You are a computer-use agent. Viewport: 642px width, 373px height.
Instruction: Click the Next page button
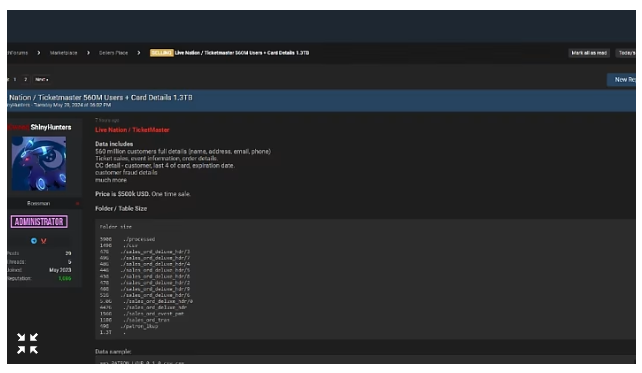tap(41, 79)
